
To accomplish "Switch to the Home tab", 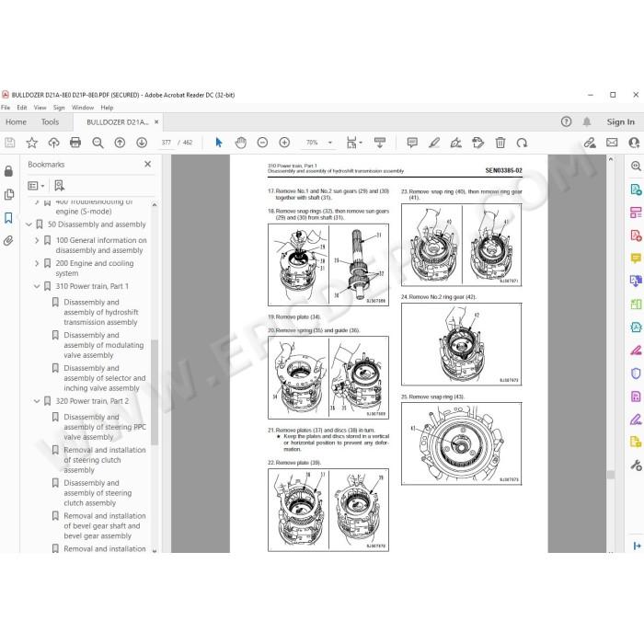I will click(16, 122).
